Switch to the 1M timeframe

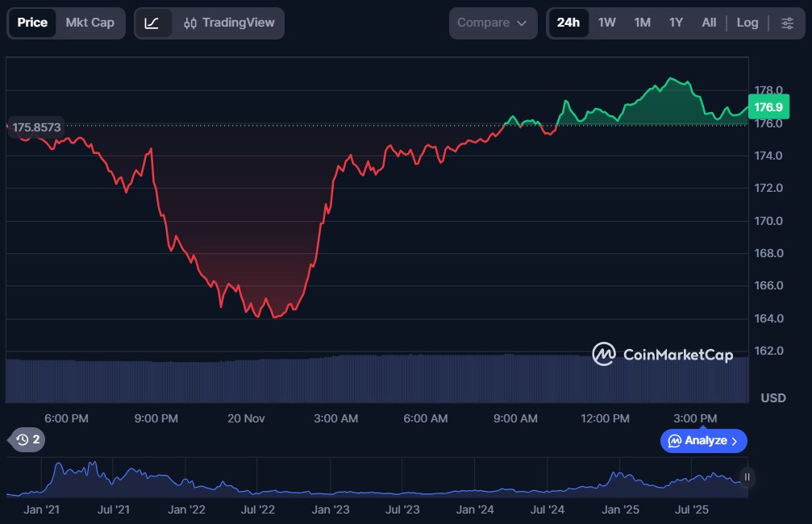point(642,23)
